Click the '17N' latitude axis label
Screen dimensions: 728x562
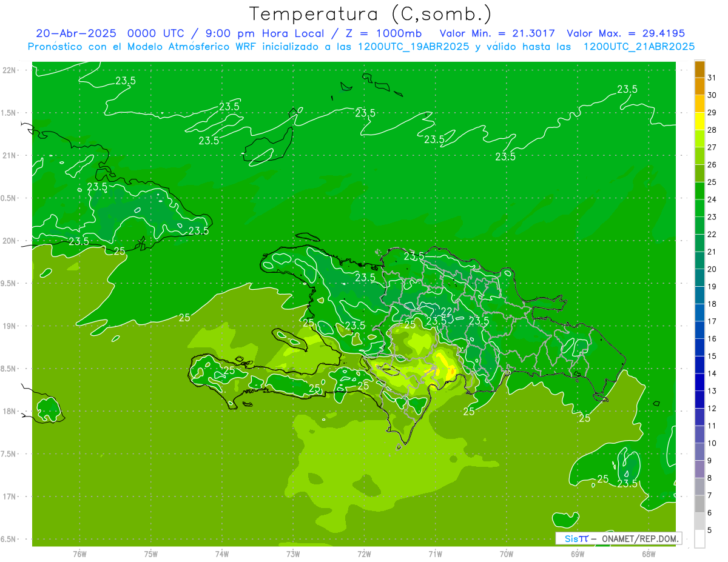pyautogui.click(x=8, y=497)
